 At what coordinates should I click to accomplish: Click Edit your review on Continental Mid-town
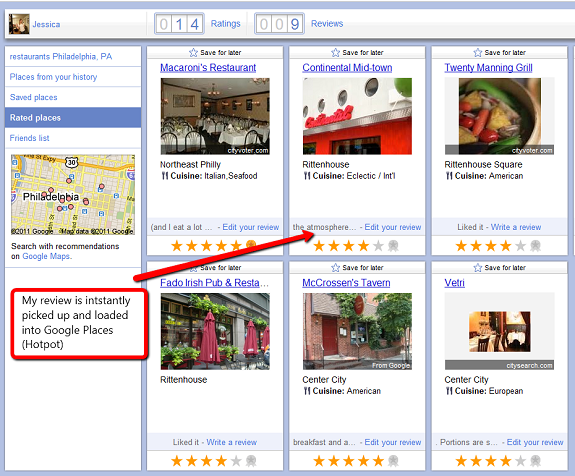click(x=393, y=227)
